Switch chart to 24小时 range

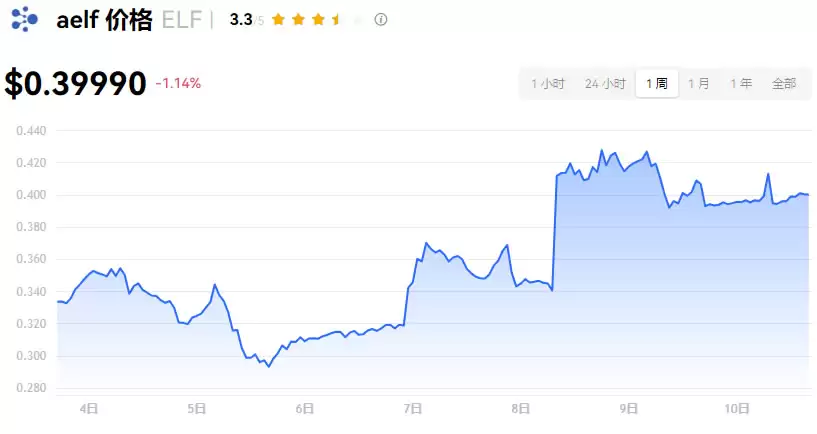coord(605,83)
